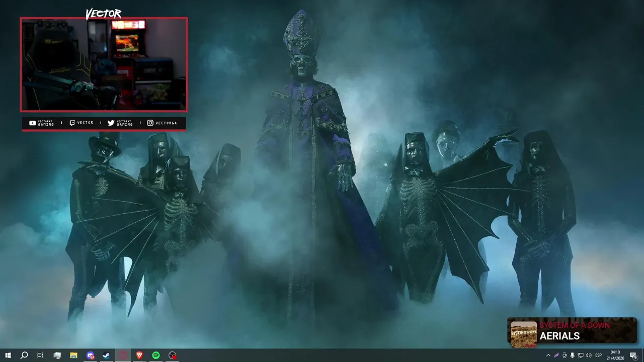This screenshot has height=362, width=644.
Task: Click the webcam feed with arcade cabinet
Action: [104, 64]
